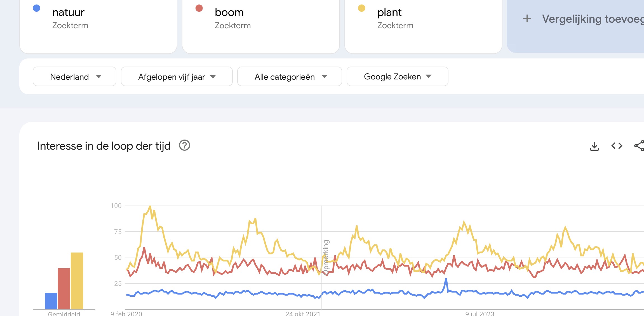Download the interest over time chart data

click(x=594, y=146)
